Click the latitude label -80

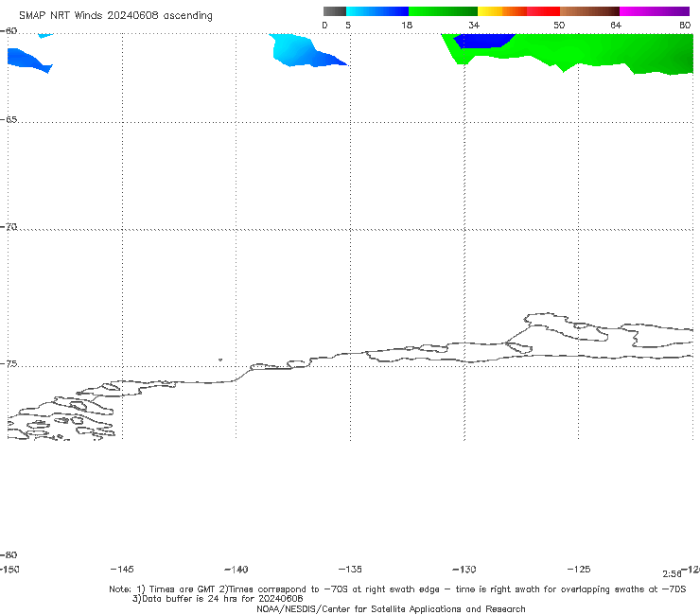[x=9, y=554]
